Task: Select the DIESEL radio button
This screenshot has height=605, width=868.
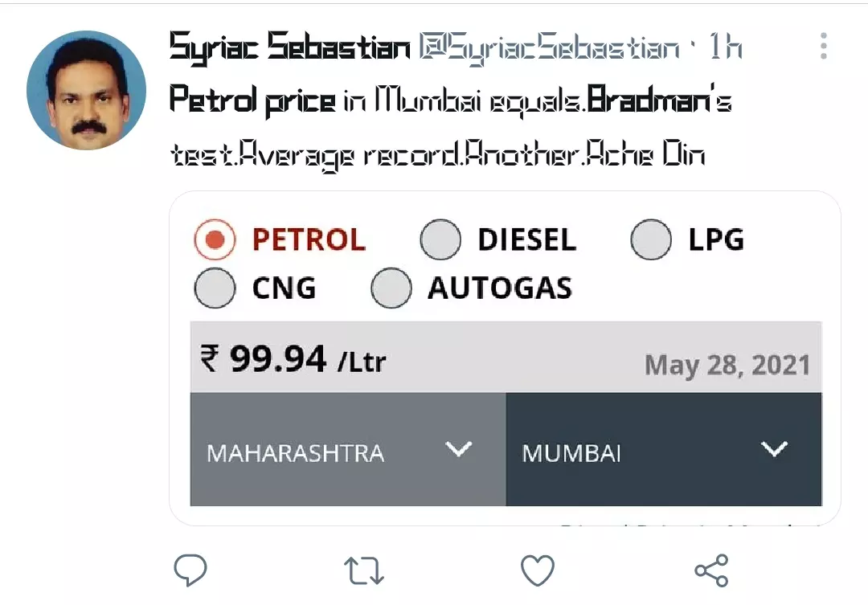Action: [x=440, y=240]
